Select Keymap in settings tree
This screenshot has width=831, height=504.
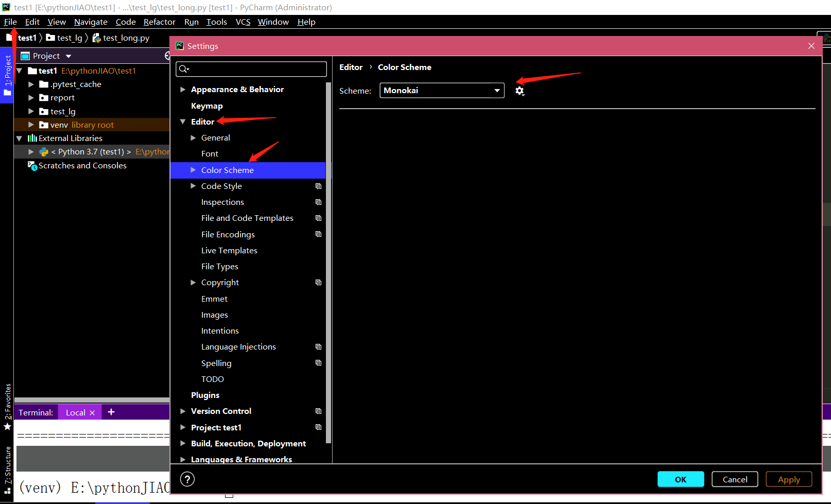click(207, 106)
